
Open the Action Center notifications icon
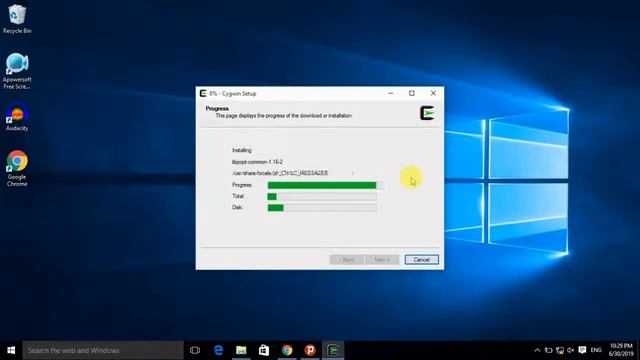point(582,350)
